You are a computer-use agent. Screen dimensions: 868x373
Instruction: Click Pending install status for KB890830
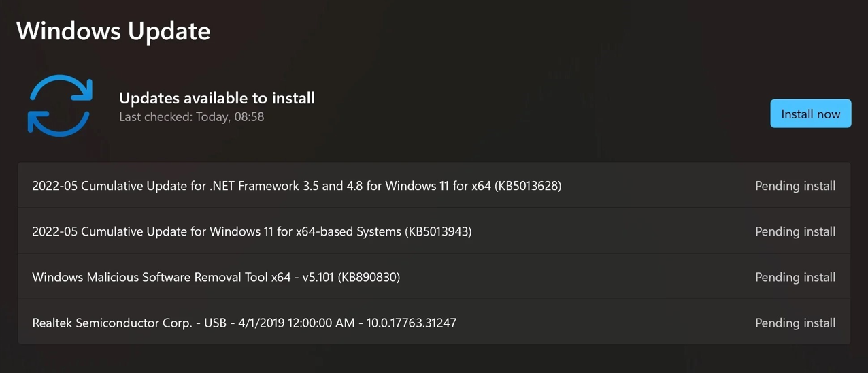795,277
